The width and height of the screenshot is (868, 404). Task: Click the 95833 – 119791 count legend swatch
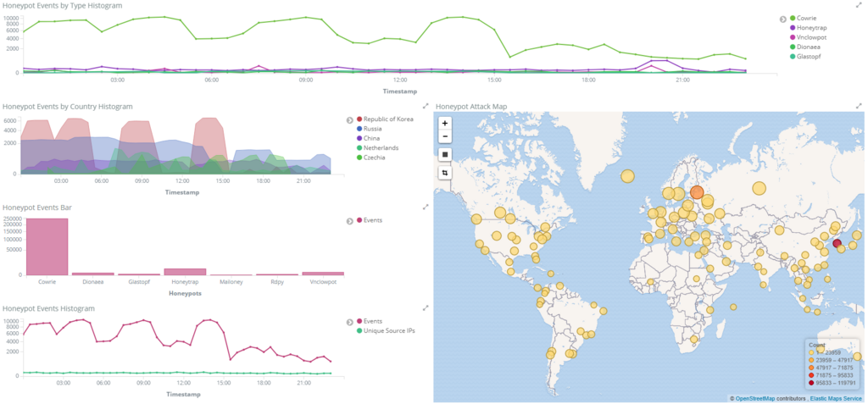pos(811,383)
